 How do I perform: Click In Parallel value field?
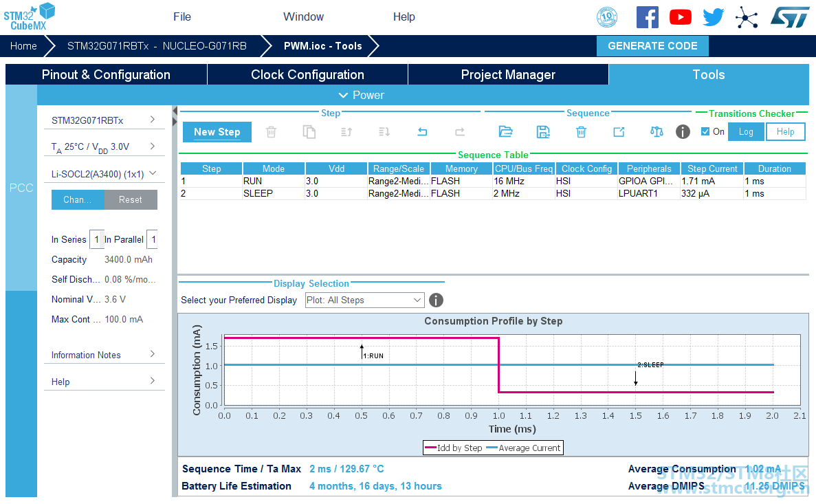coord(152,239)
